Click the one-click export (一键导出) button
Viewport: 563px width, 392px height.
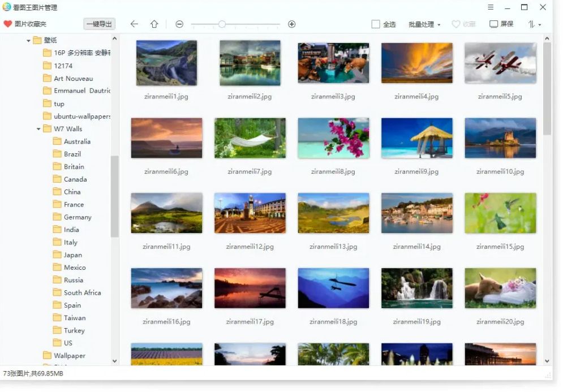click(99, 24)
